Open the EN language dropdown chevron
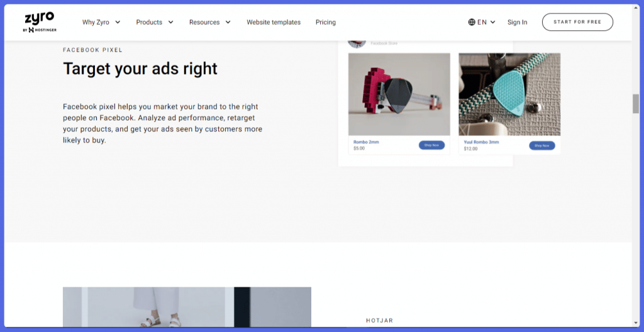 (493, 22)
